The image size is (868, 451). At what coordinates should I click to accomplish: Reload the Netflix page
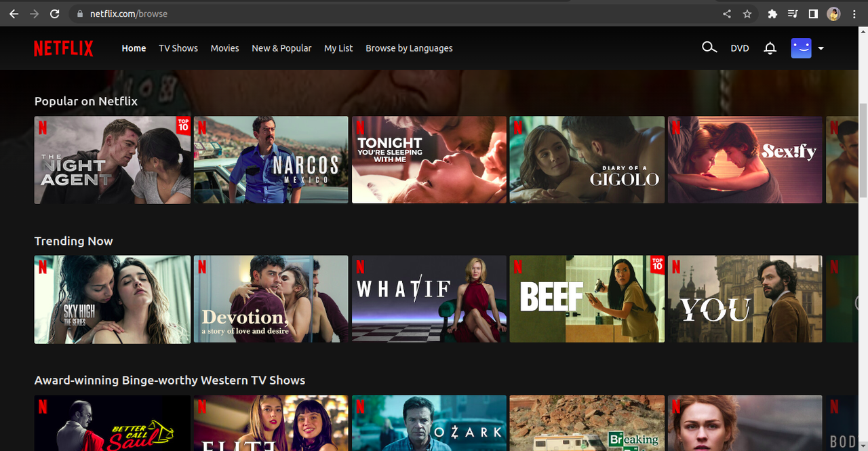tap(55, 14)
